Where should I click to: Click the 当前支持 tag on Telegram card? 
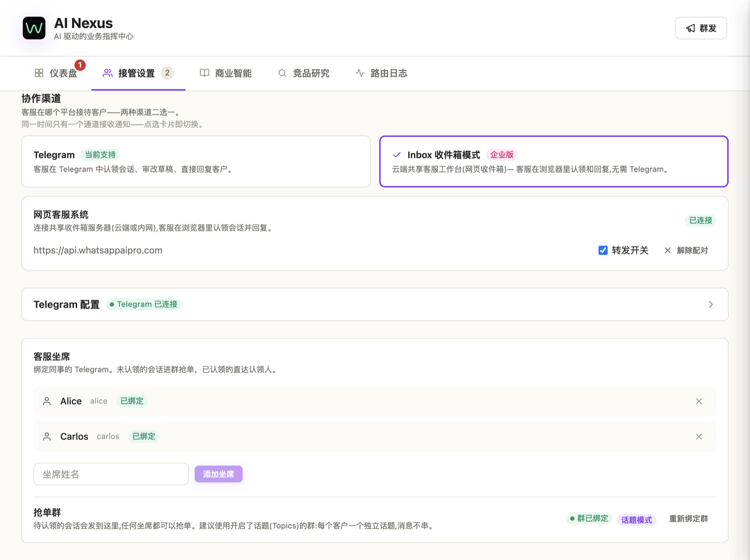pyautogui.click(x=100, y=155)
